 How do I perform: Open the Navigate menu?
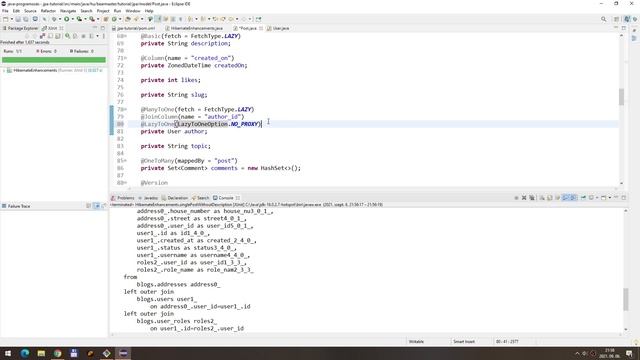point(68,11)
